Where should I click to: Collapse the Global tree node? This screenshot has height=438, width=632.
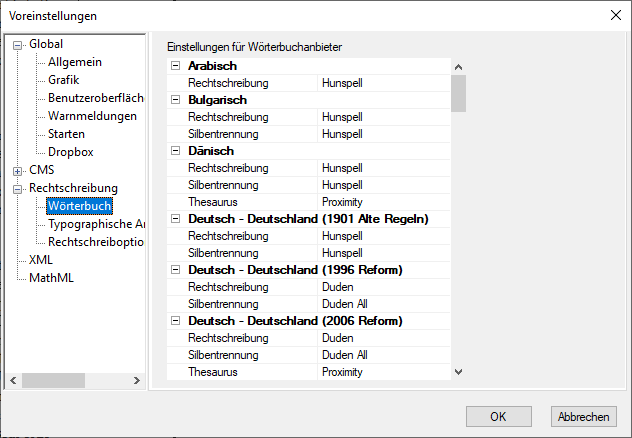pyautogui.click(x=17, y=44)
